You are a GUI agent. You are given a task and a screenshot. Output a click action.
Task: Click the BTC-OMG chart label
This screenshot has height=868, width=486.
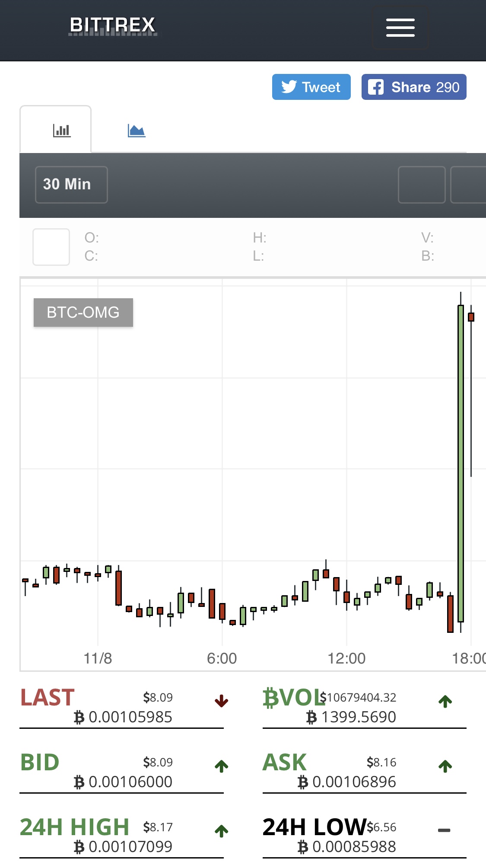(83, 313)
